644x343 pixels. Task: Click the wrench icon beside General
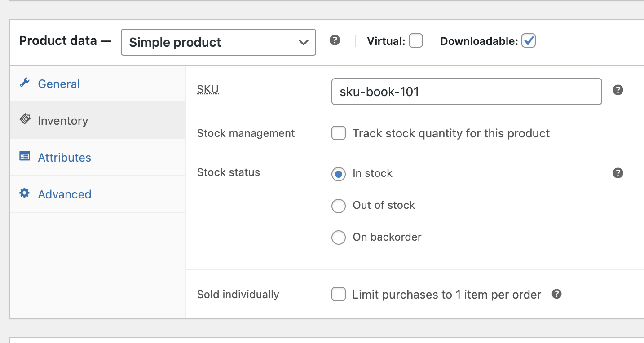point(25,83)
